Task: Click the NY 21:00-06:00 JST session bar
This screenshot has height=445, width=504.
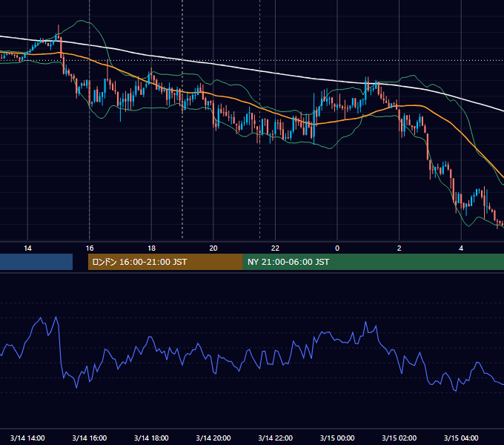Action: (373, 262)
